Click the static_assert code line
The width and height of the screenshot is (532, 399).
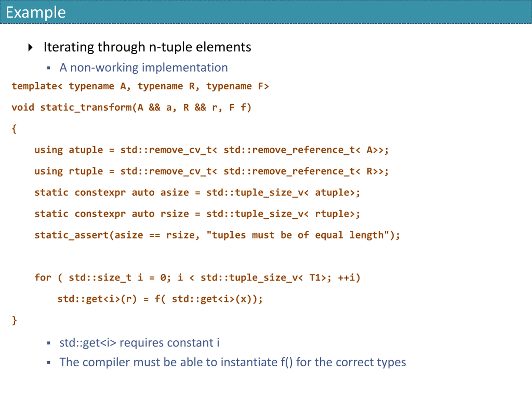click(x=217, y=235)
